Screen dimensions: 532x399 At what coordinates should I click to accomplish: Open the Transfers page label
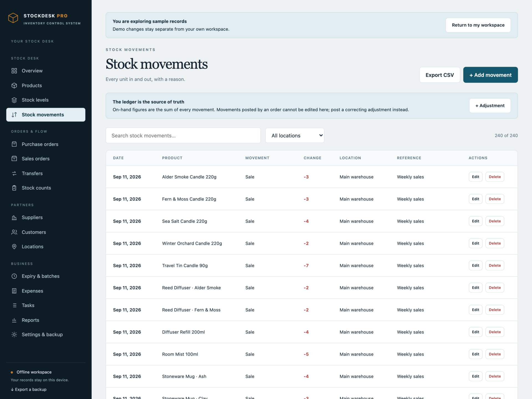(x=32, y=173)
